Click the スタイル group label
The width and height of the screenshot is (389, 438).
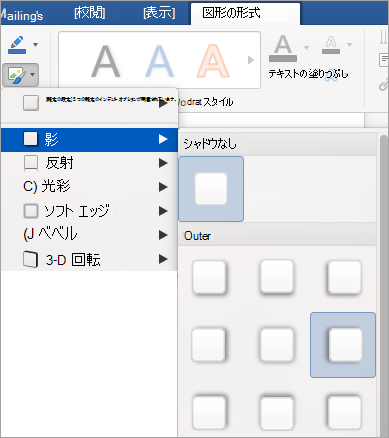click(x=218, y=102)
